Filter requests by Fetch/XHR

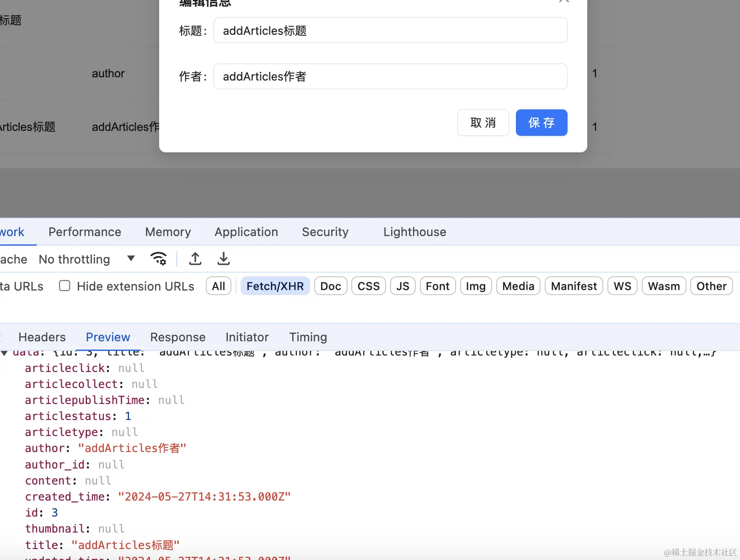[x=275, y=286]
